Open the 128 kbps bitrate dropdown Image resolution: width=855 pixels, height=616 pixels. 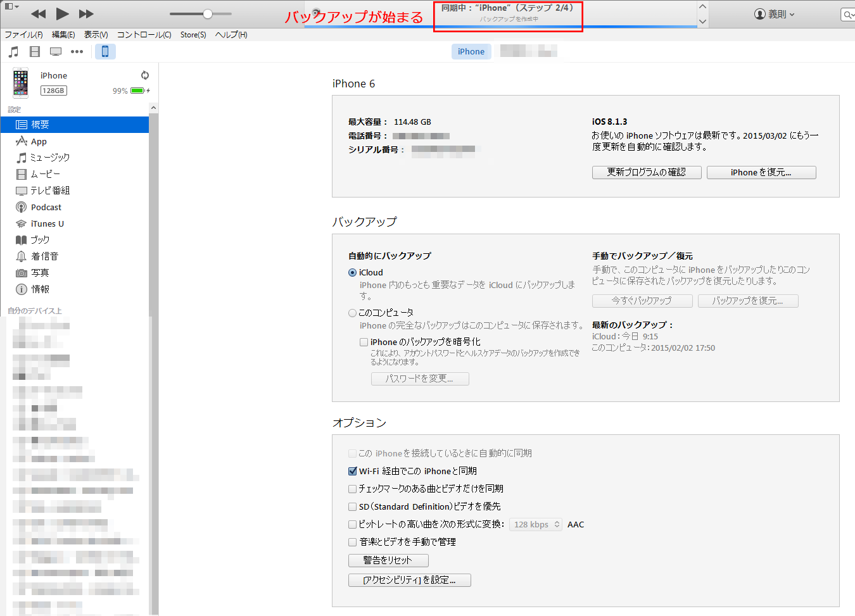click(x=536, y=524)
